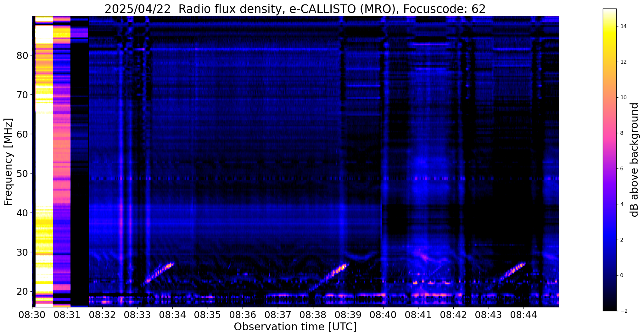Click the 08:30 time tick label

[32, 315]
